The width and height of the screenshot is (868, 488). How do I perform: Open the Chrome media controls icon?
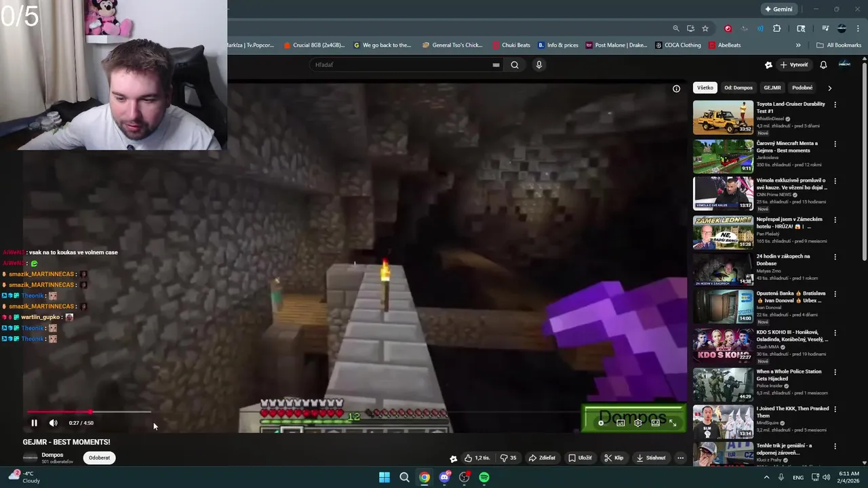point(825,28)
